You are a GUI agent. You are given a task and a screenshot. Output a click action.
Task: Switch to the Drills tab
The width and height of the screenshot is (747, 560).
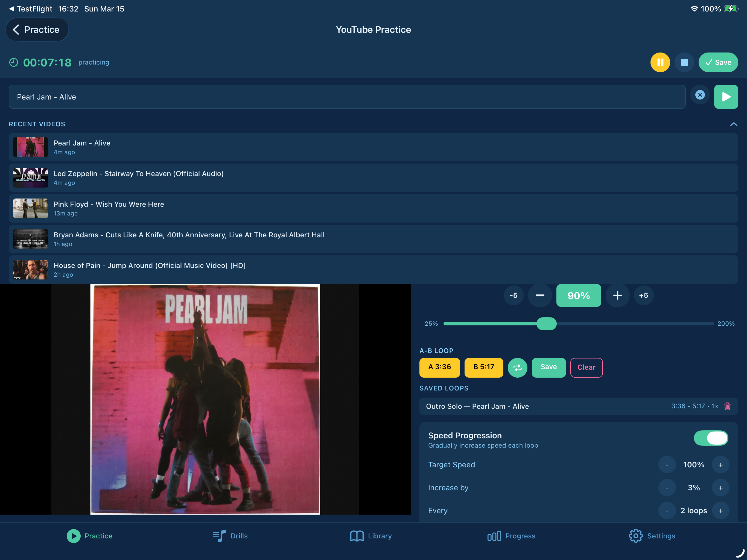click(x=230, y=536)
